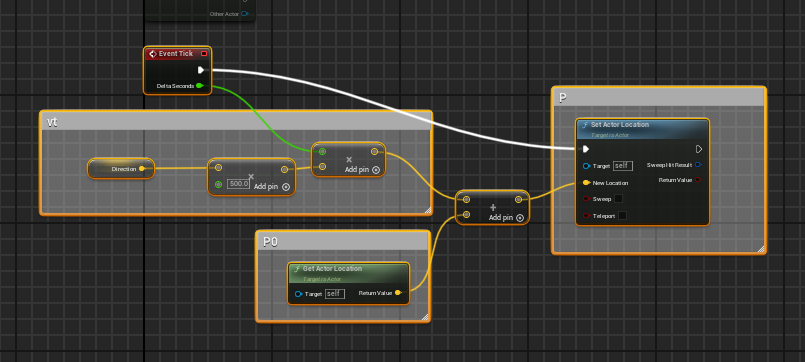The width and height of the screenshot is (805, 362).
Task: Click the P0 comment box resize handle
Action: click(425, 317)
